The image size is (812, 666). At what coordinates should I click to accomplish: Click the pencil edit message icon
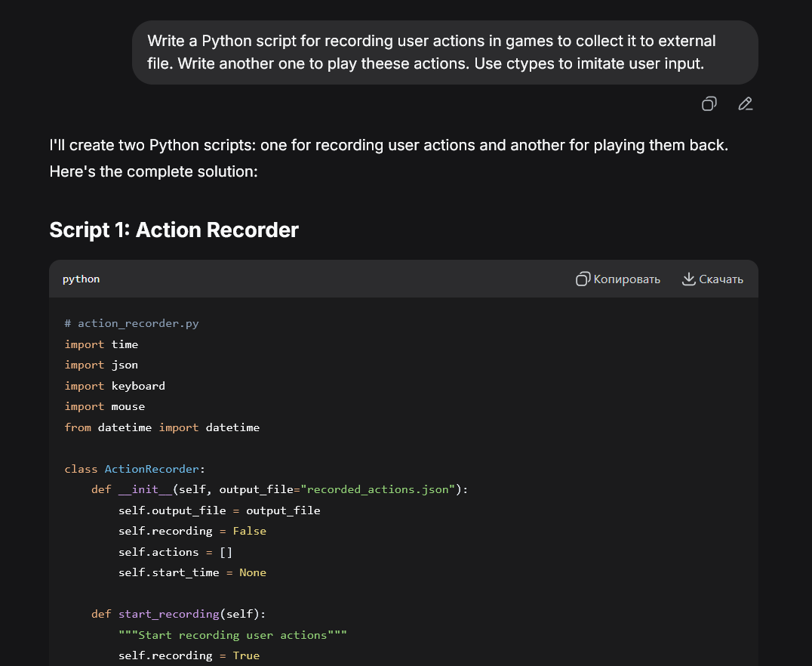[745, 104]
